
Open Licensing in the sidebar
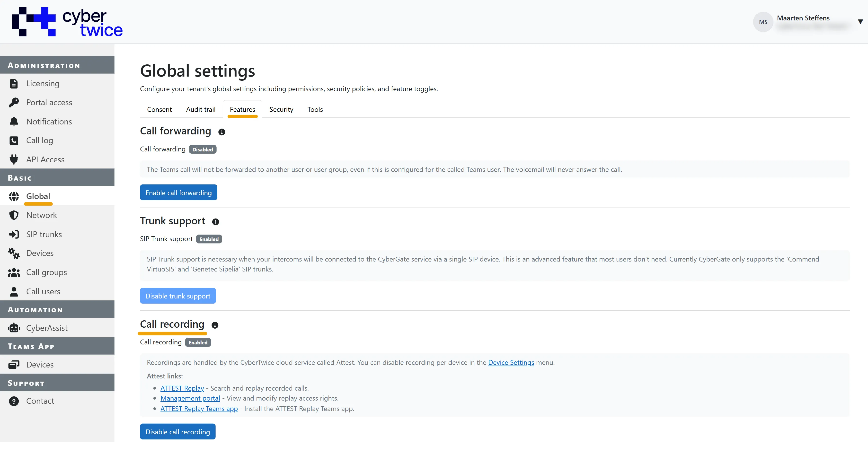tap(57, 84)
